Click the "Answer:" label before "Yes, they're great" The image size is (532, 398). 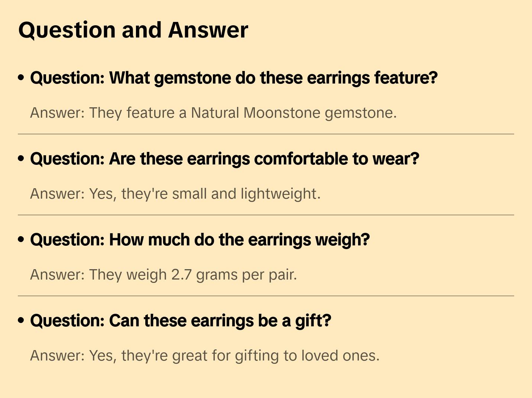(x=57, y=356)
